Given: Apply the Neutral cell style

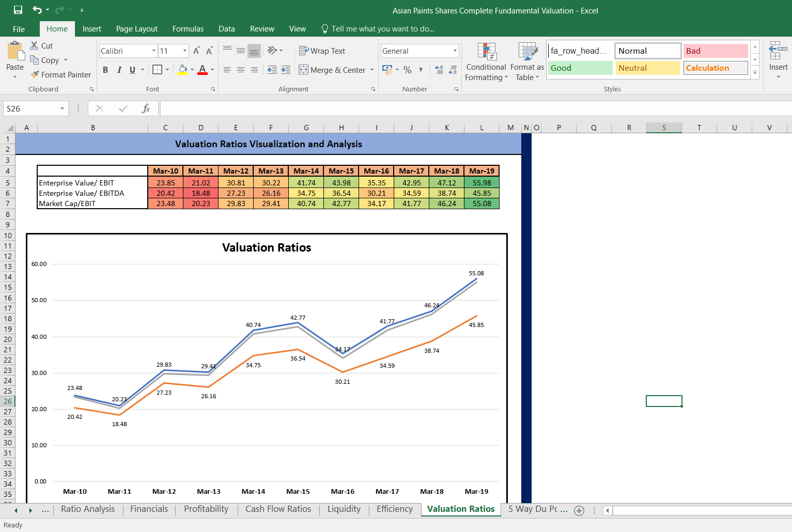Looking at the screenshot, I should tap(648, 68).
